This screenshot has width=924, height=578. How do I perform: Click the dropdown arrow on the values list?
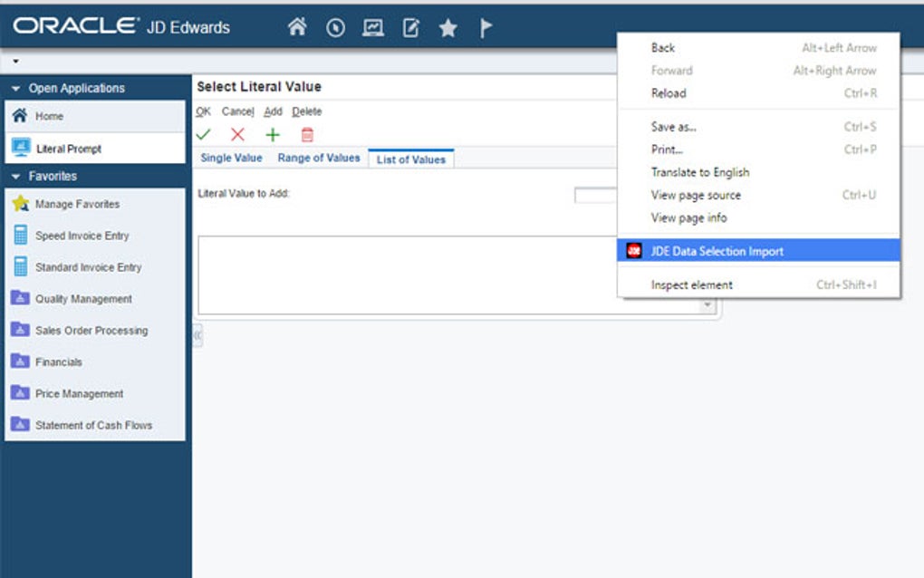708,306
